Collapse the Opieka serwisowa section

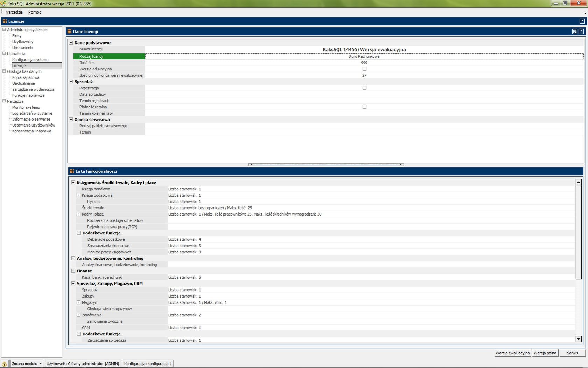tap(71, 120)
